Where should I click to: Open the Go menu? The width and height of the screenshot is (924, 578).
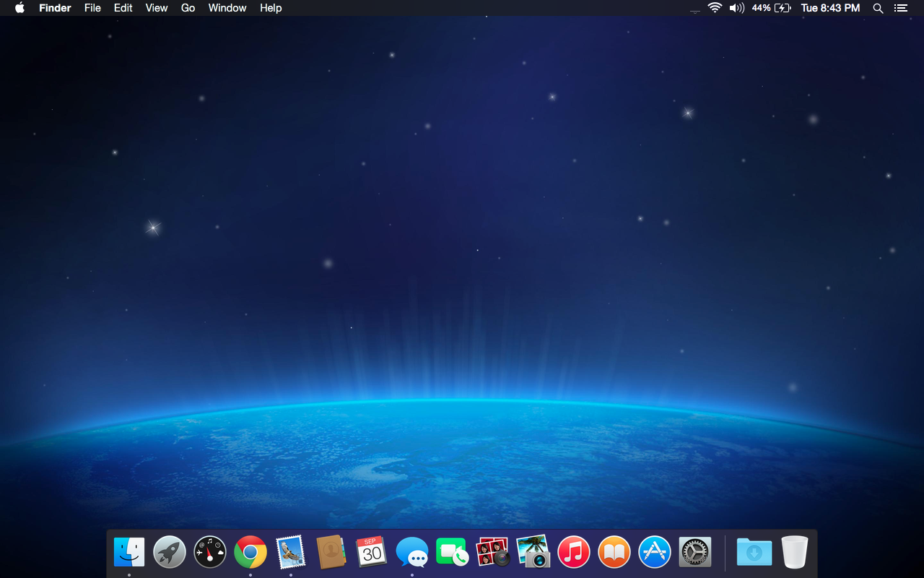(188, 8)
